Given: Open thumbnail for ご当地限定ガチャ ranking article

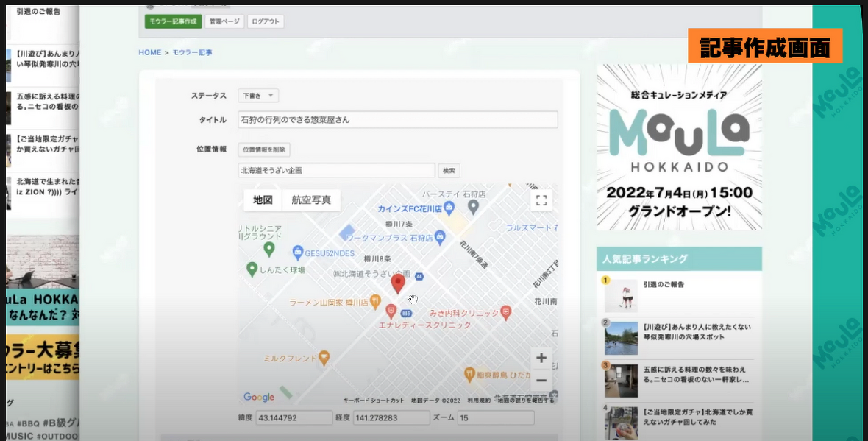Looking at the screenshot, I should (x=621, y=424).
